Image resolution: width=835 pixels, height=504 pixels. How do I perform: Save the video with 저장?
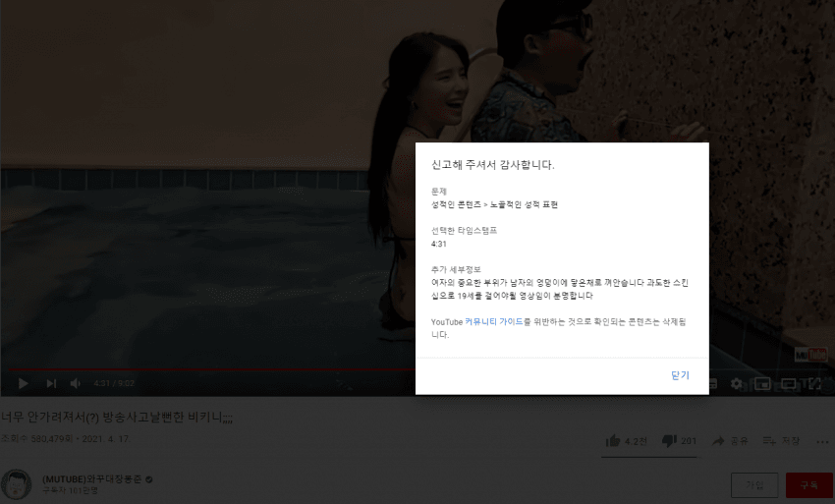pyautogui.click(x=781, y=440)
